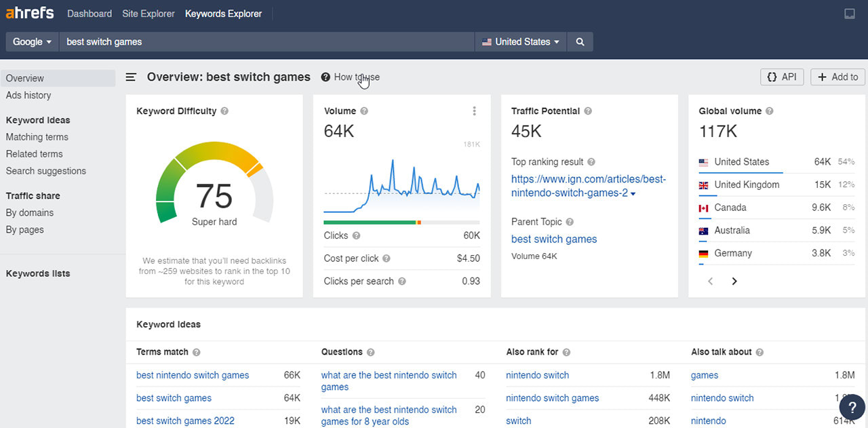Switch to Site Explorer

click(x=148, y=13)
